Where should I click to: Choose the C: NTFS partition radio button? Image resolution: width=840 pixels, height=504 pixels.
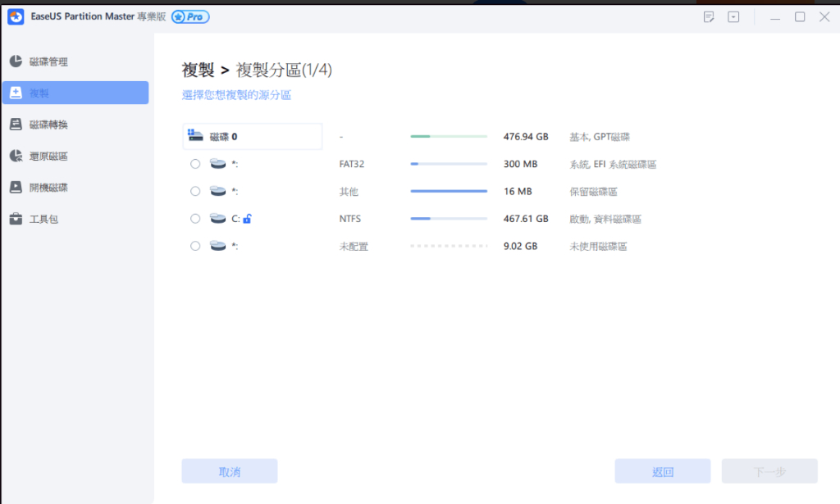(195, 219)
